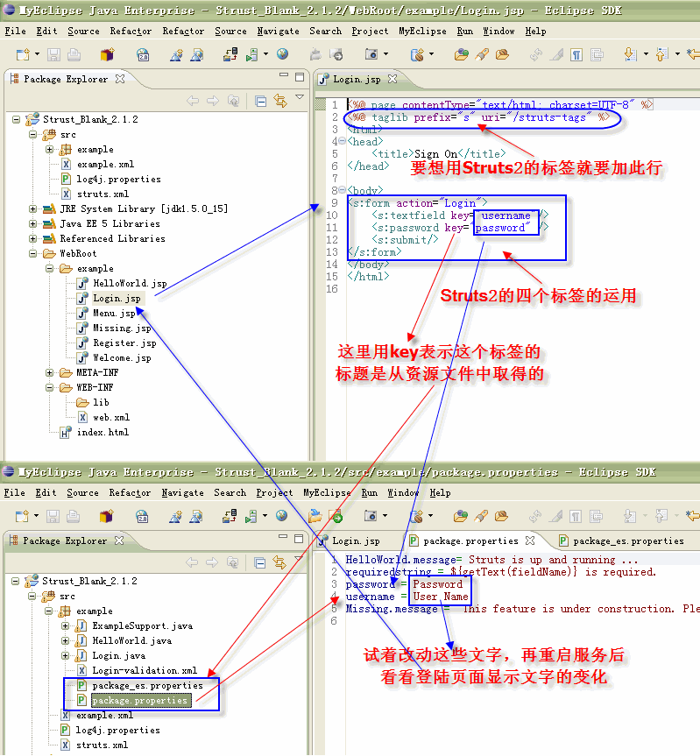Click the Print icon in Login.jsp window toolbar
700x756 pixels.
(74, 54)
